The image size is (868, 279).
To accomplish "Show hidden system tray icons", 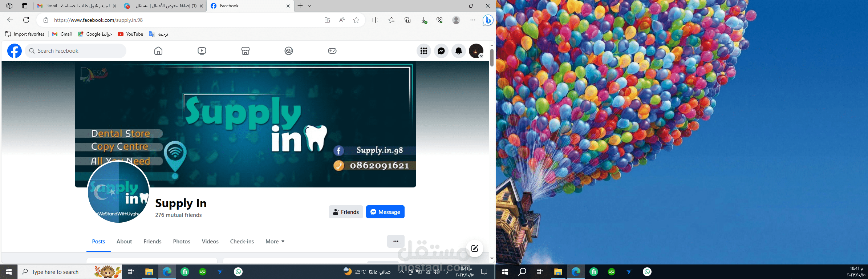I will pyautogui.click(x=401, y=272).
